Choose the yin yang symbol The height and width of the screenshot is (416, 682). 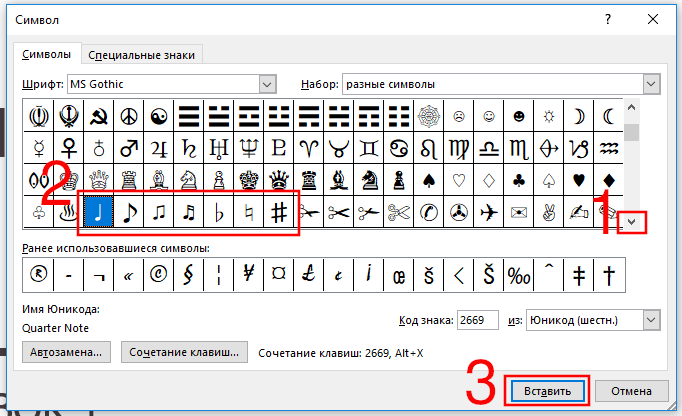pos(158,116)
